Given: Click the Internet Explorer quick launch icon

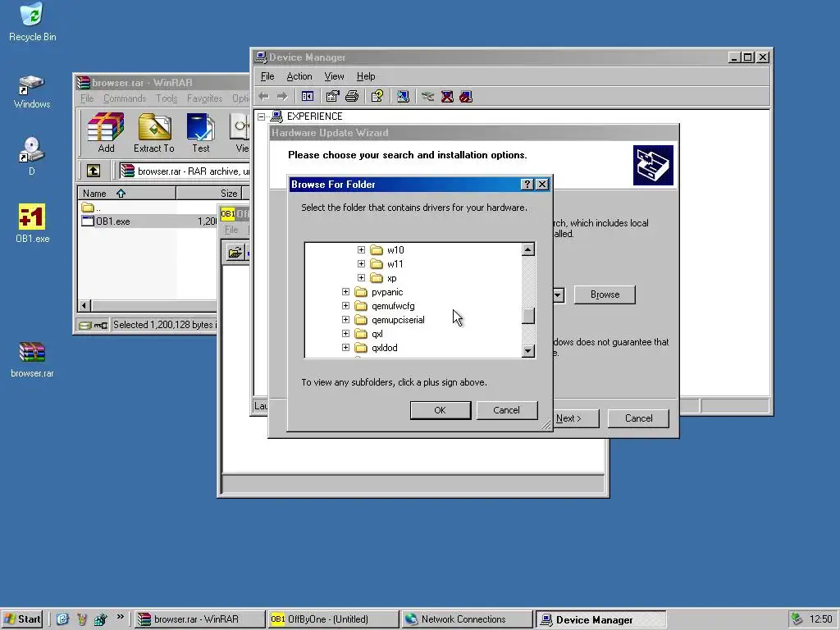Looking at the screenshot, I should tap(62, 619).
